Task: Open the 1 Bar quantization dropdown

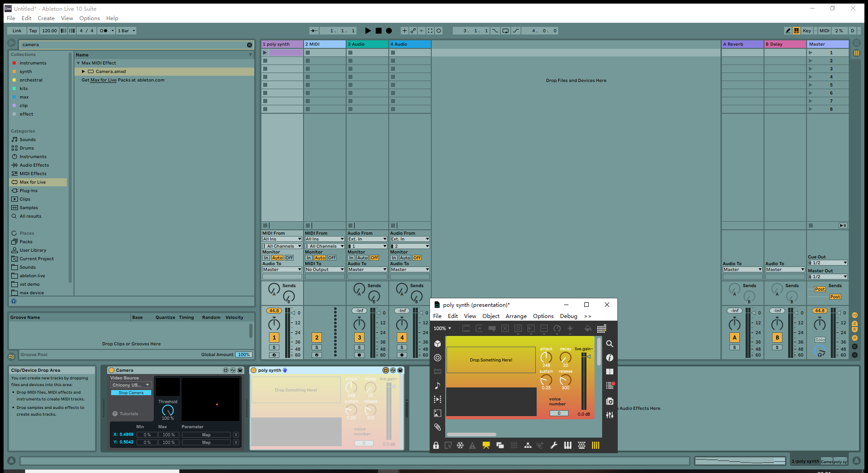Action: (x=126, y=31)
